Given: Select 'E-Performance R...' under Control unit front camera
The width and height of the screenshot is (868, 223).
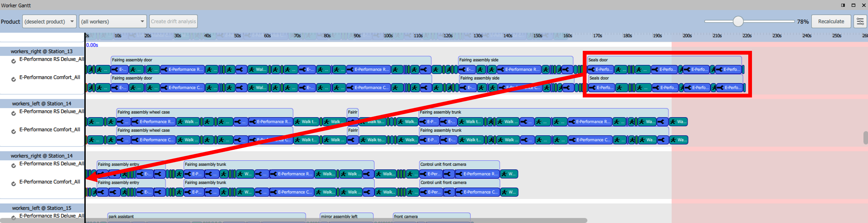Looking at the screenshot, I should coord(477,174).
